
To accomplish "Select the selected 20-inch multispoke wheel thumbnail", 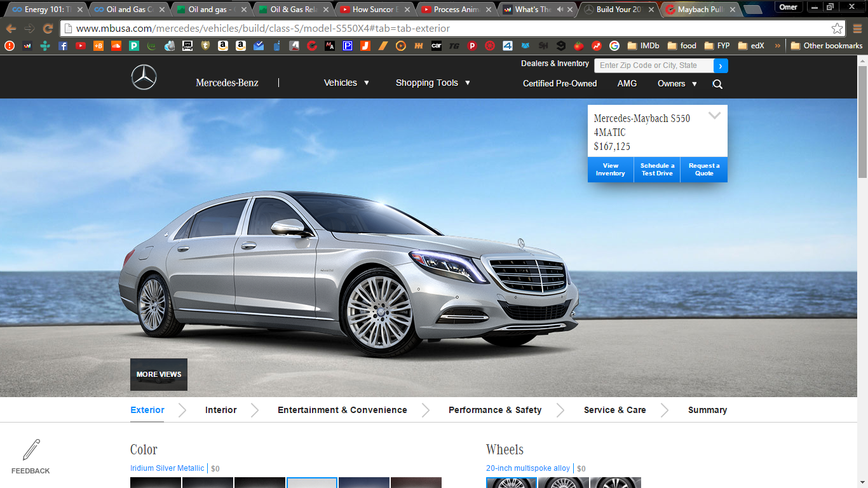I will [512, 483].
